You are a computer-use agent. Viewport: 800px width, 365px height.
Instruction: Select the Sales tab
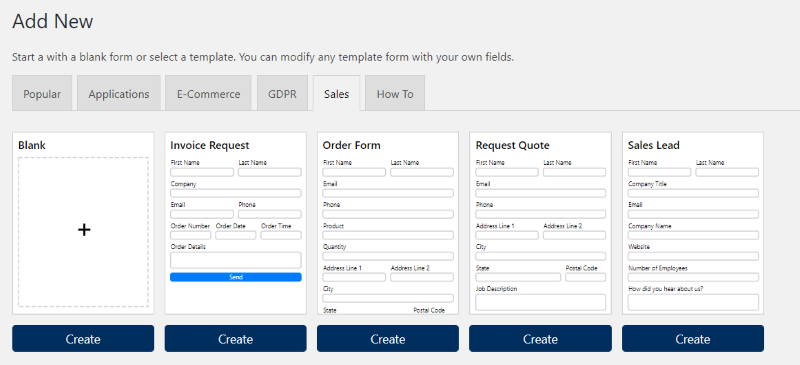337,94
